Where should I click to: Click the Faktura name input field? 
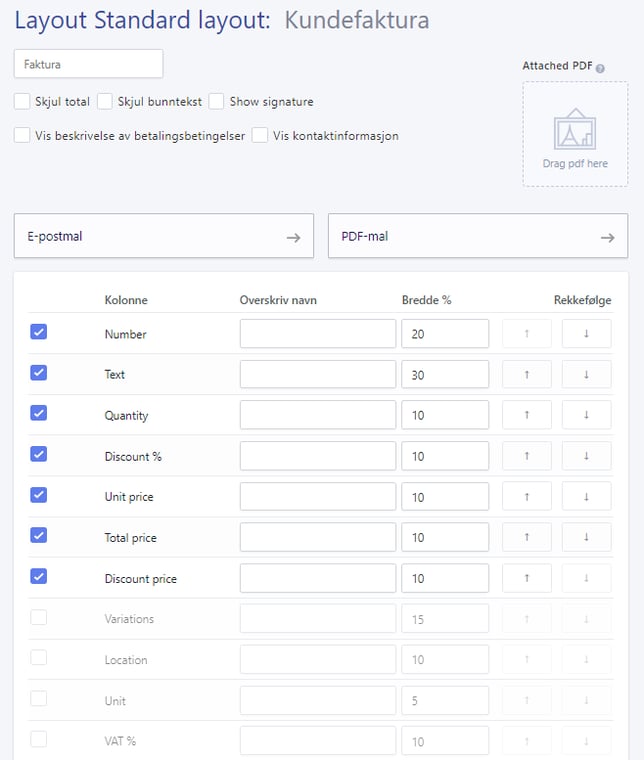click(x=88, y=64)
